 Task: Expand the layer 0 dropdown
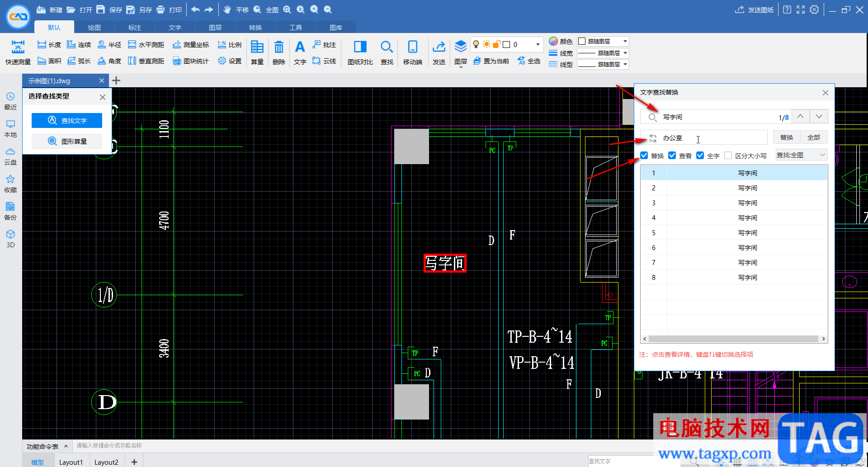538,44
